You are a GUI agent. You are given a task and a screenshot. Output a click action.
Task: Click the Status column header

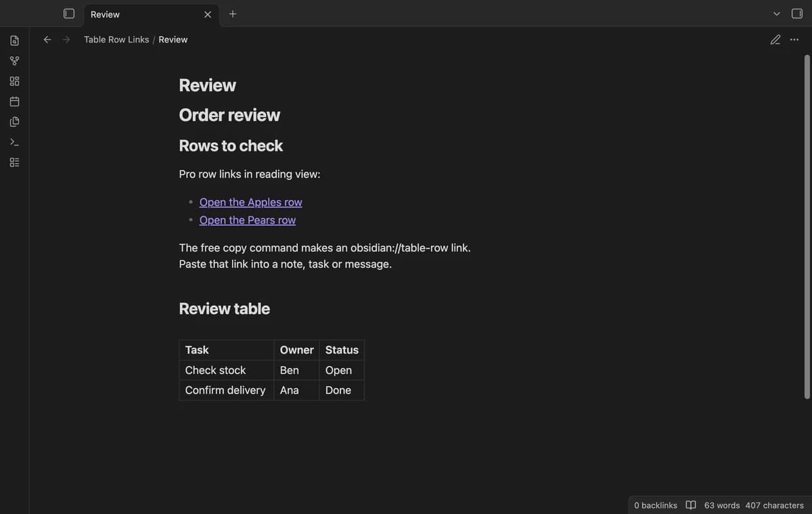tap(342, 350)
